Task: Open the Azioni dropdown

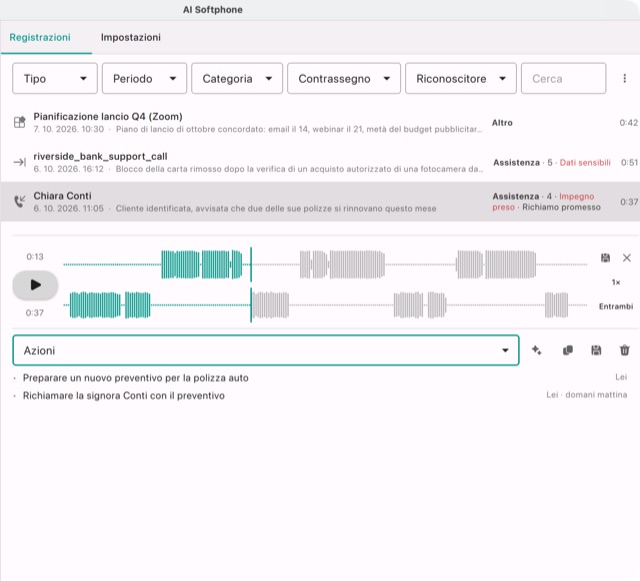Action: 266,350
